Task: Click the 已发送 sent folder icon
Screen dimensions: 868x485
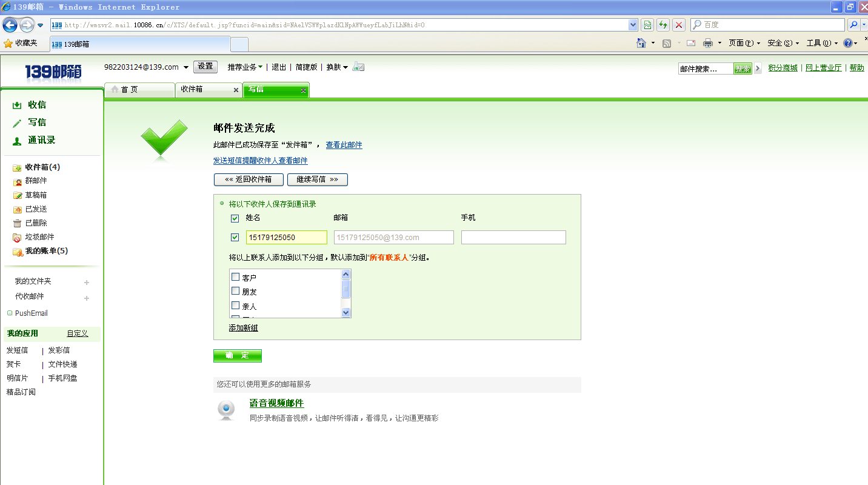Action: coord(18,210)
